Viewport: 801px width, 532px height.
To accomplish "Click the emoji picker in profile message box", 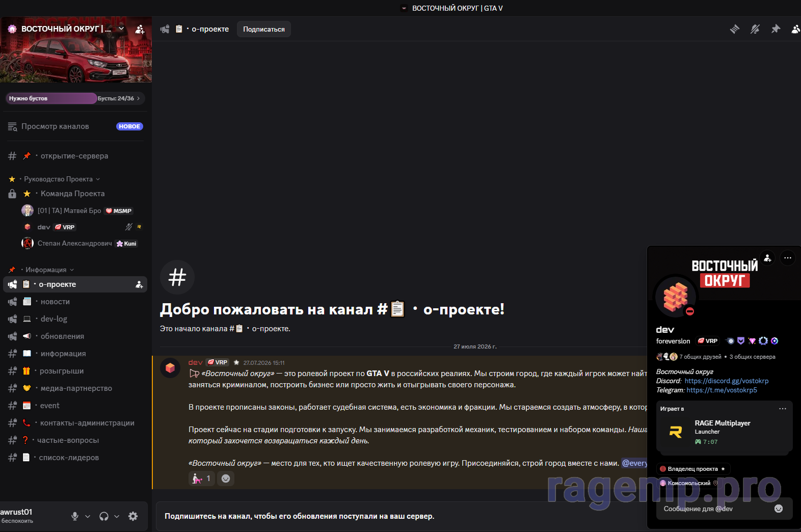I will [779, 509].
